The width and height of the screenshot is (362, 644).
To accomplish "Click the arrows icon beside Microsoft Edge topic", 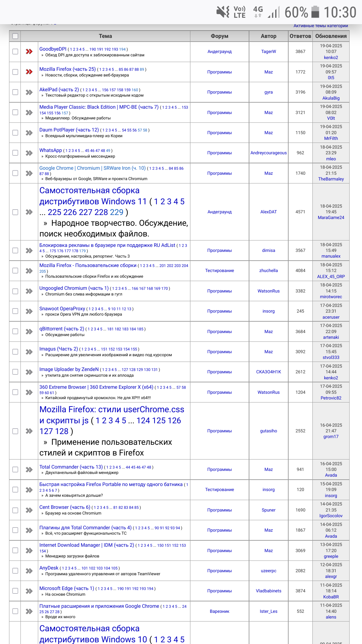I will [x=29, y=591].
